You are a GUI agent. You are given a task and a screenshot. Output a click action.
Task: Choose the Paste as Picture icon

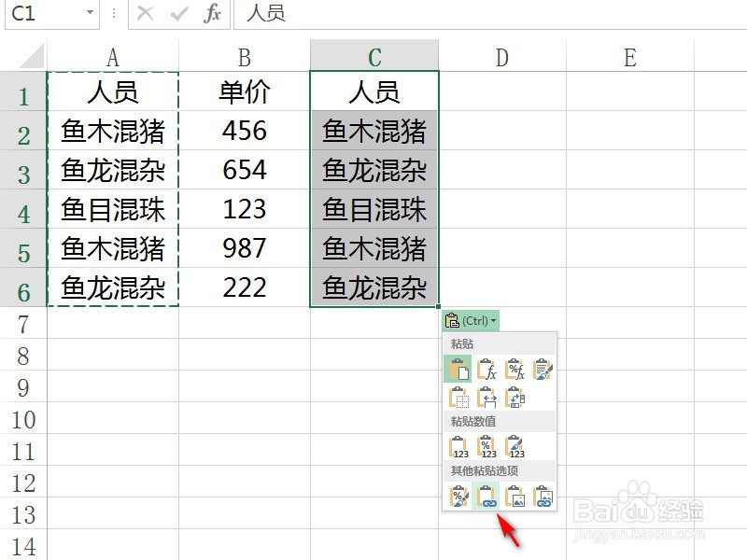tap(514, 496)
